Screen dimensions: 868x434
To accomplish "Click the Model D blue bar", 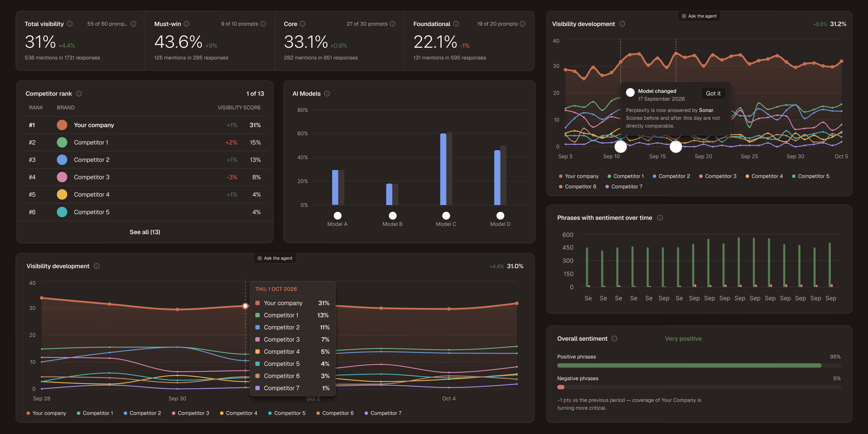I will [x=497, y=178].
